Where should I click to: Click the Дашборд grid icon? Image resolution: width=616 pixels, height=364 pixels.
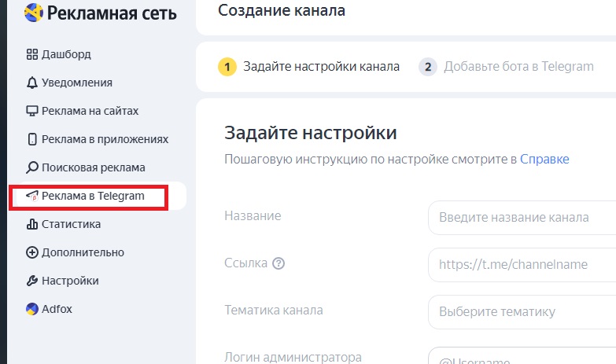pyautogui.click(x=32, y=54)
